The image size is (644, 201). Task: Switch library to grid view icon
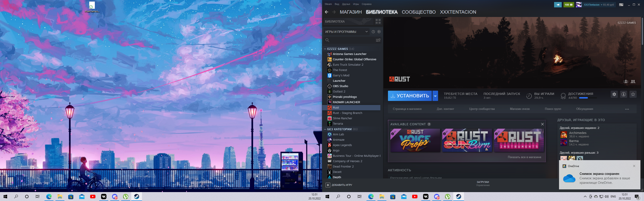[x=378, y=21]
